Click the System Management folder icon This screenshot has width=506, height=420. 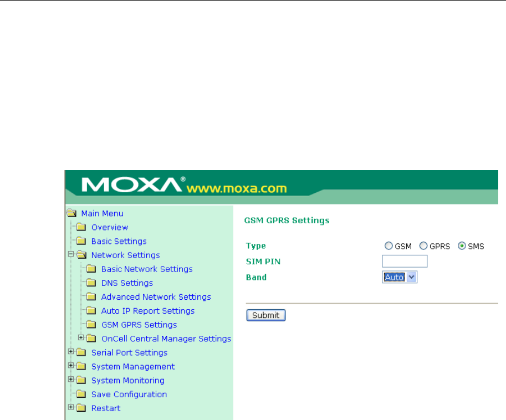(81, 366)
